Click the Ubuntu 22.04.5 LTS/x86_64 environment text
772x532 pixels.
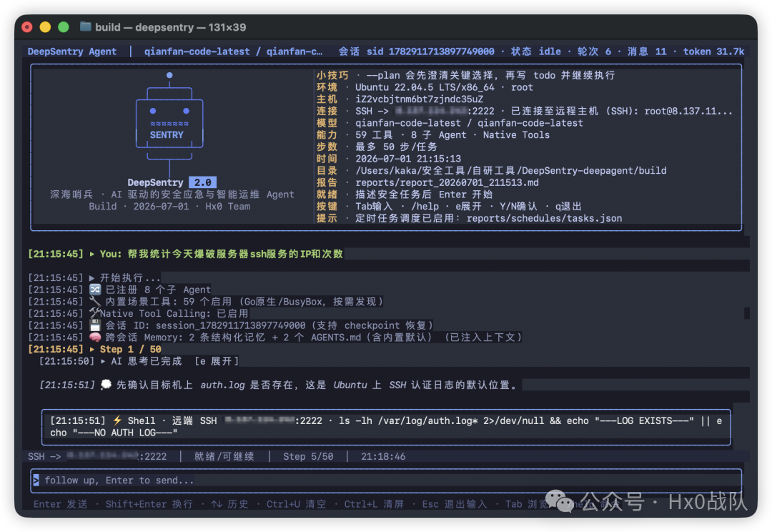(x=425, y=87)
